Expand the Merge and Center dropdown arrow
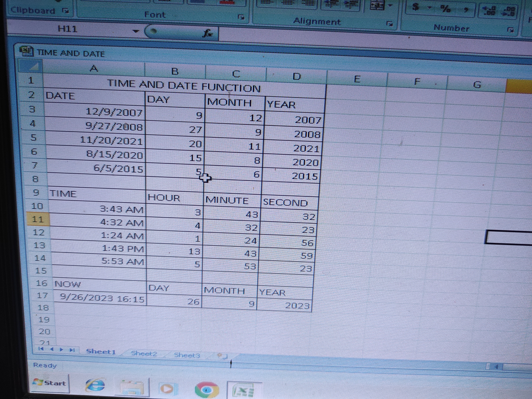The image size is (532, 399). (x=390, y=5)
